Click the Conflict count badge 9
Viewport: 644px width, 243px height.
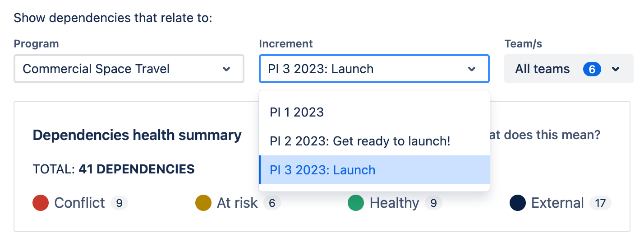[119, 203]
